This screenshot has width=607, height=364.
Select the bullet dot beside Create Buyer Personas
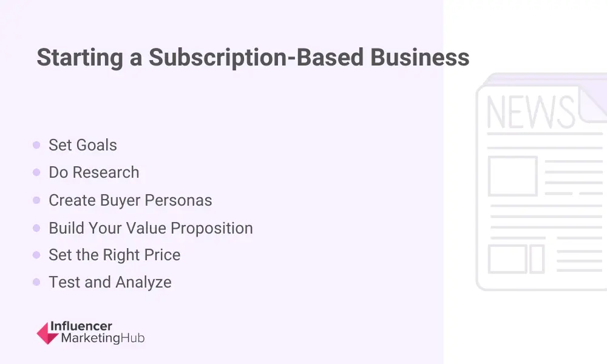[36, 200]
